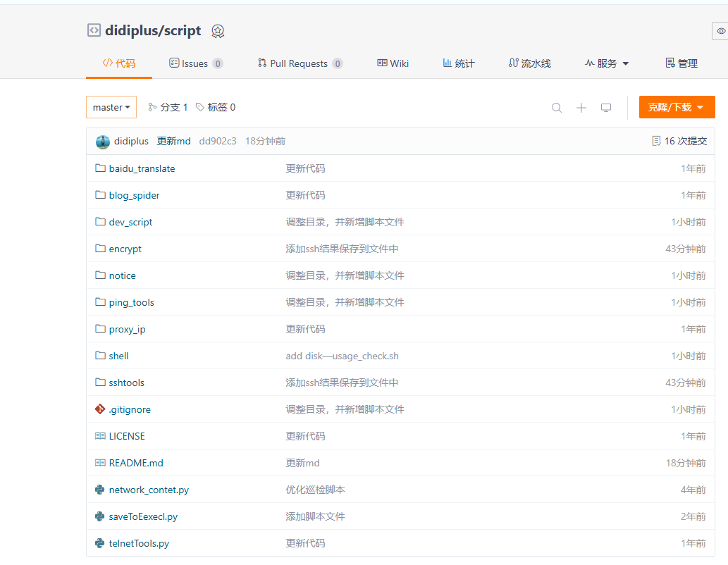Open the blog_spider folder
Image resolution: width=728 pixels, height=565 pixels.
134,195
